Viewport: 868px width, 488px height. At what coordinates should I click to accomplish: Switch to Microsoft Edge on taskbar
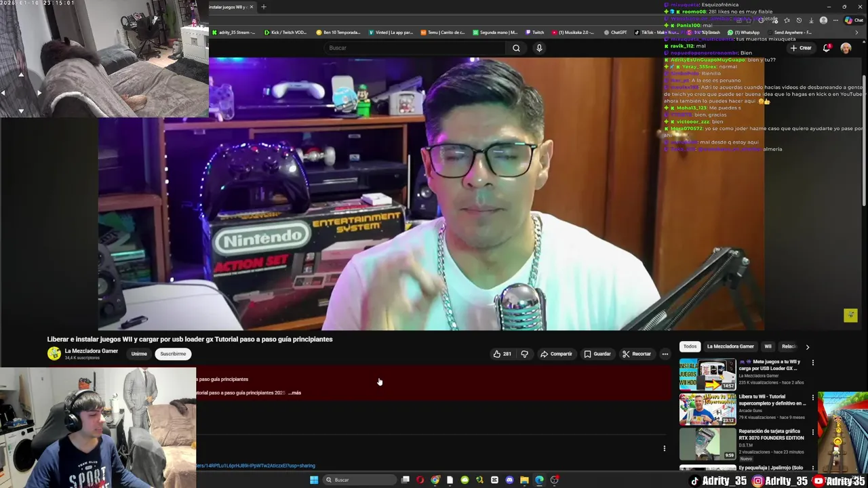539,480
